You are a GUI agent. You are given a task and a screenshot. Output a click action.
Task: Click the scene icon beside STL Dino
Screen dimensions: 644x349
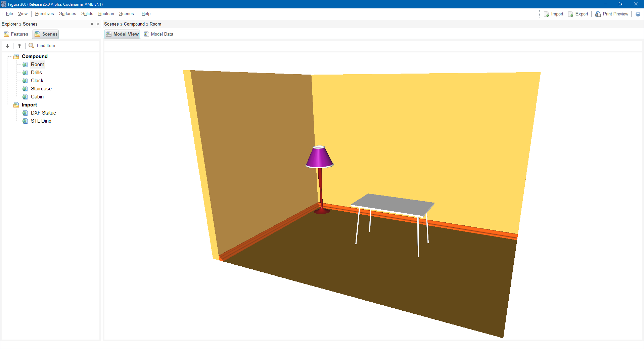coord(25,121)
